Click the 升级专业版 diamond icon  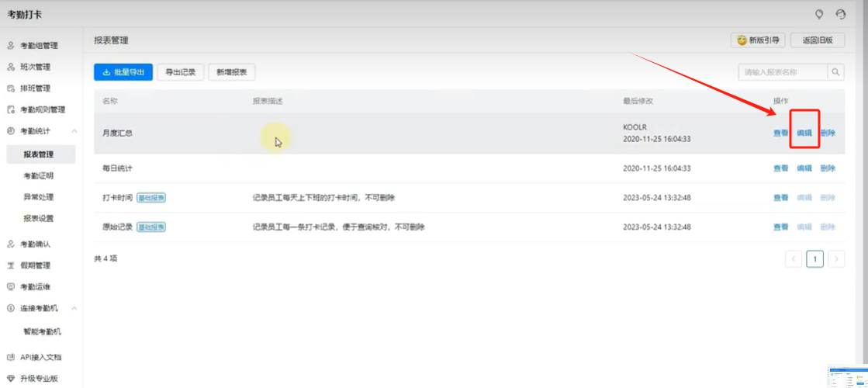pyautogui.click(x=11, y=379)
